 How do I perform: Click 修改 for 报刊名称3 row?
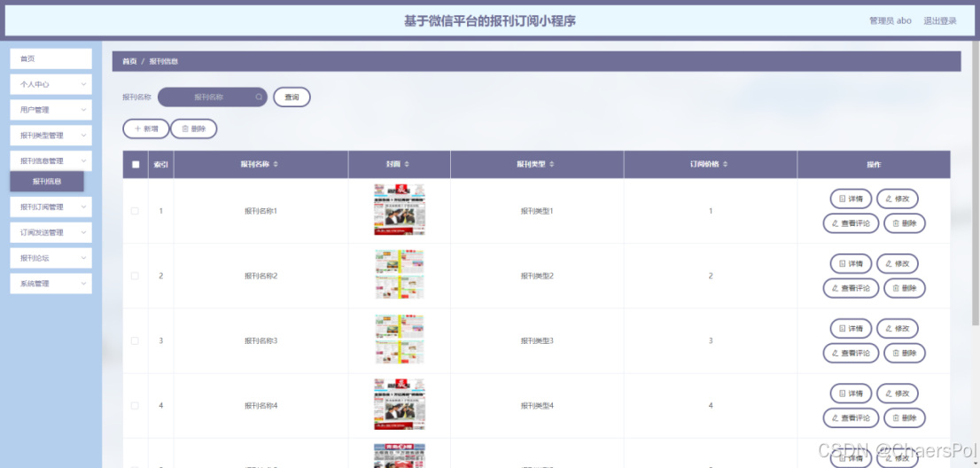[898, 329]
